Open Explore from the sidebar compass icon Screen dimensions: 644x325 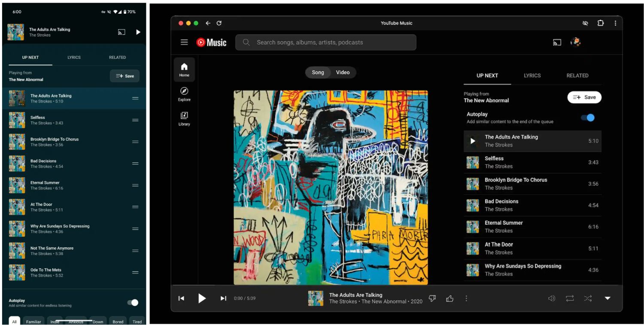tap(184, 94)
